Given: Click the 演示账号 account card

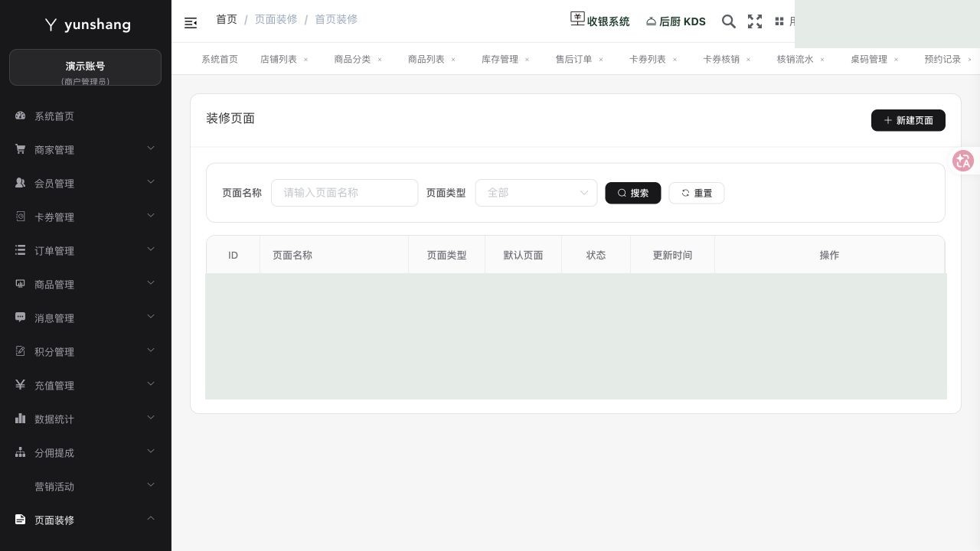Looking at the screenshot, I should pyautogui.click(x=85, y=67).
